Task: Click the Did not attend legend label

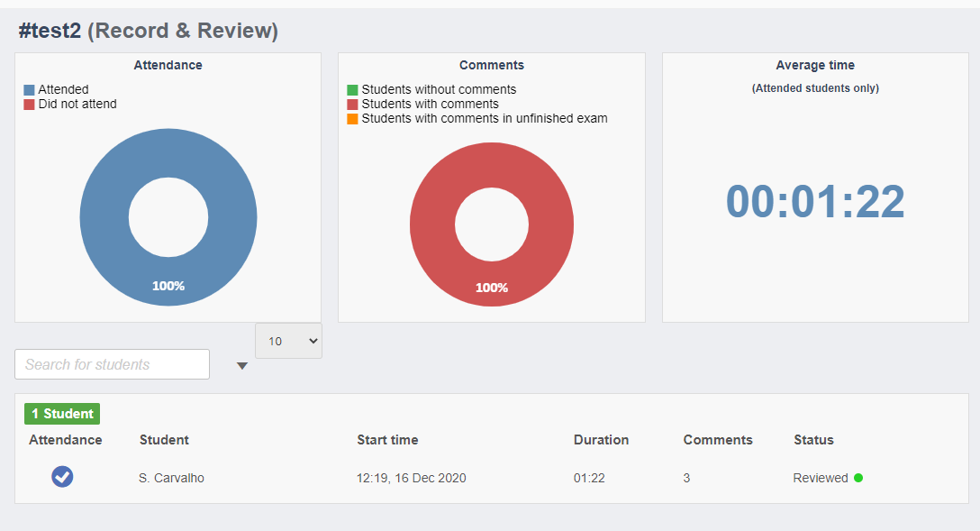Action: (77, 104)
